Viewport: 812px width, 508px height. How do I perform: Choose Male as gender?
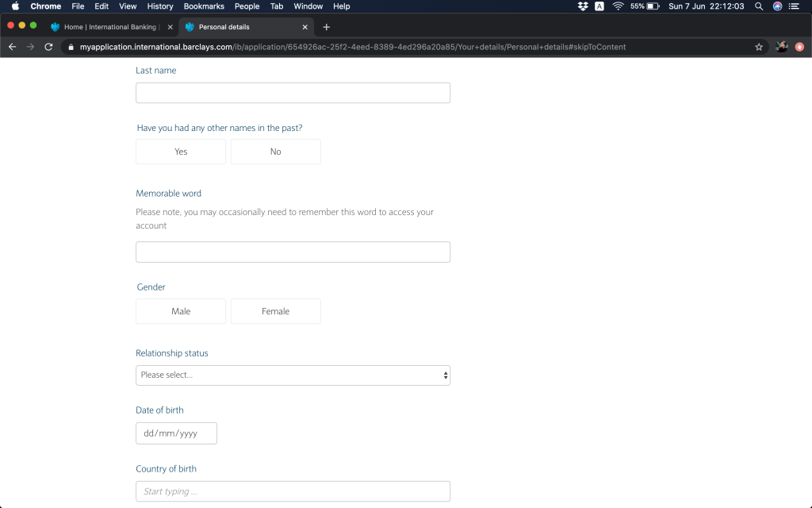181,311
